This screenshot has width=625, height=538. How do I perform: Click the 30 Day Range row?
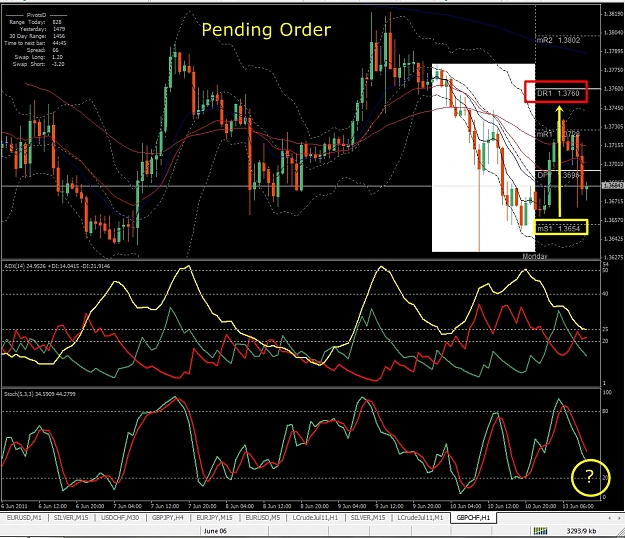point(37,36)
